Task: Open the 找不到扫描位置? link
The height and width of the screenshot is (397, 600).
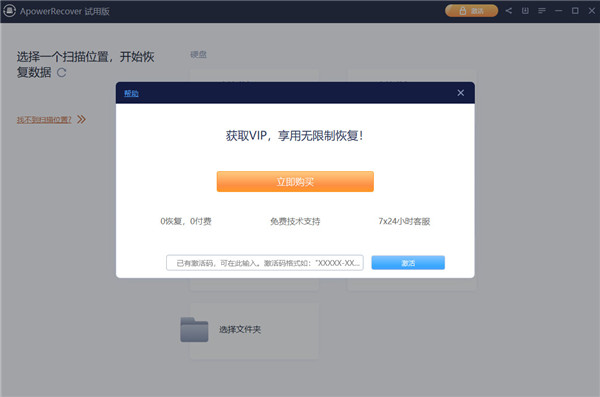Action: point(44,120)
